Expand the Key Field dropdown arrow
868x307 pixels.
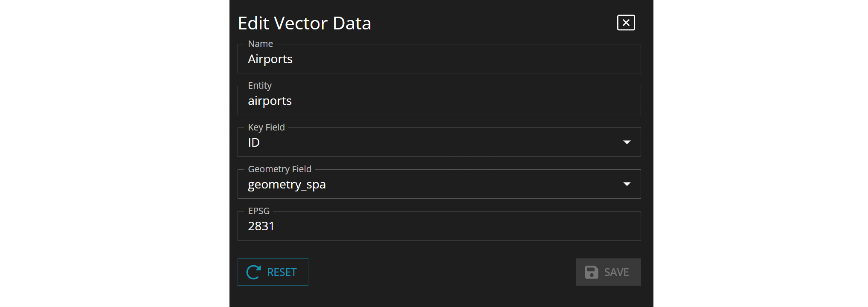(627, 142)
